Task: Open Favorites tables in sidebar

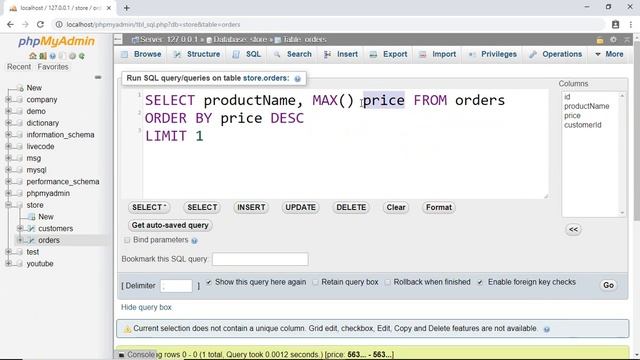Action: tap(53, 67)
